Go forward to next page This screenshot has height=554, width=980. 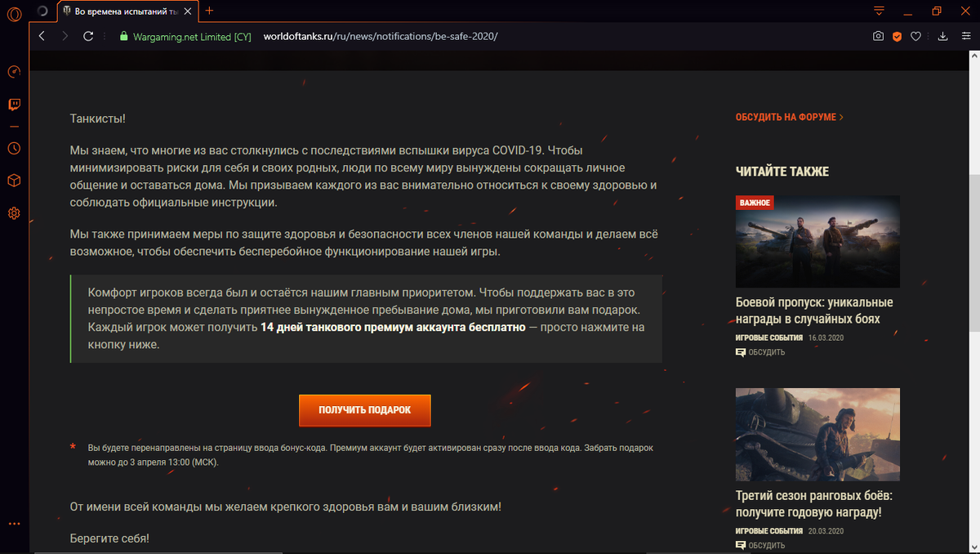[x=65, y=36]
